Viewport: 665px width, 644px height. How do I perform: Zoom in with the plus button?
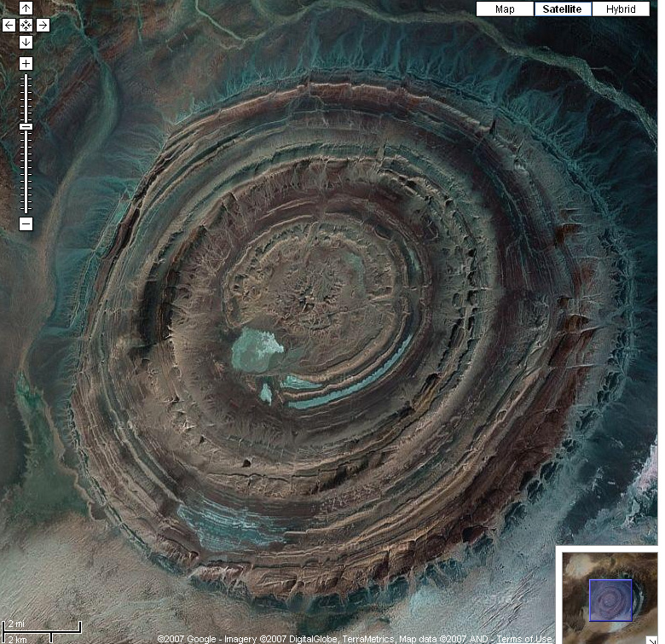(26, 64)
